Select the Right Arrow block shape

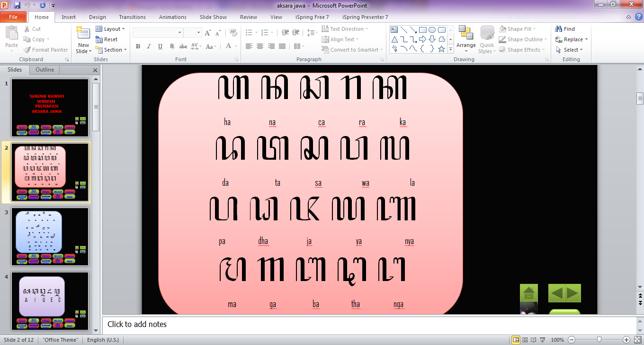pyautogui.click(x=422, y=39)
